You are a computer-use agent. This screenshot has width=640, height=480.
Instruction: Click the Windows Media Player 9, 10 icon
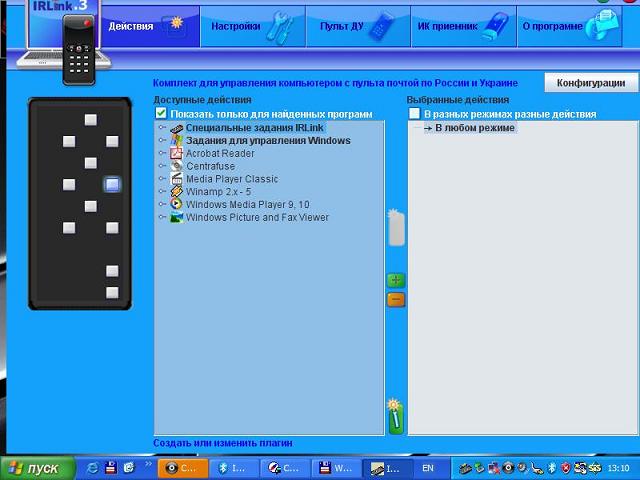click(x=177, y=204)
